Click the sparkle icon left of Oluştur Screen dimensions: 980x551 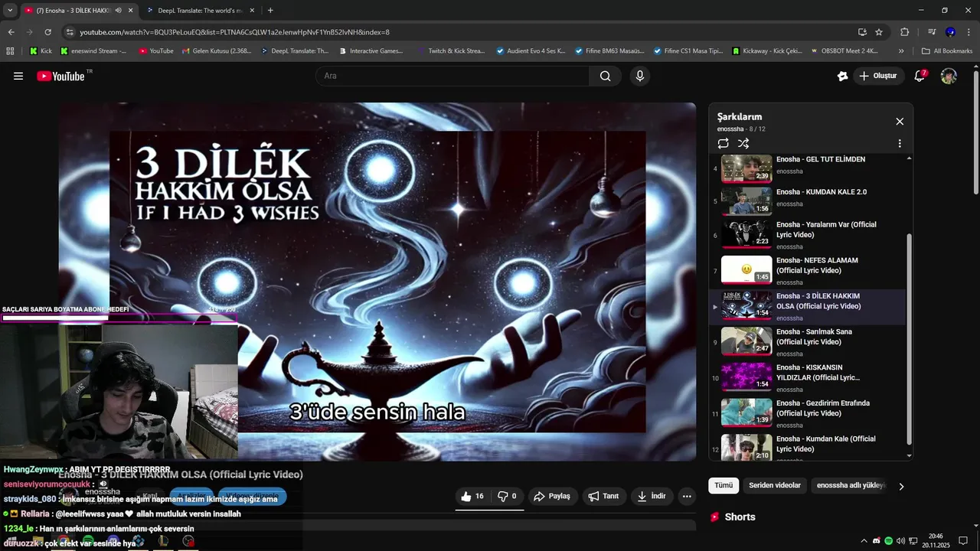[842, 76]
